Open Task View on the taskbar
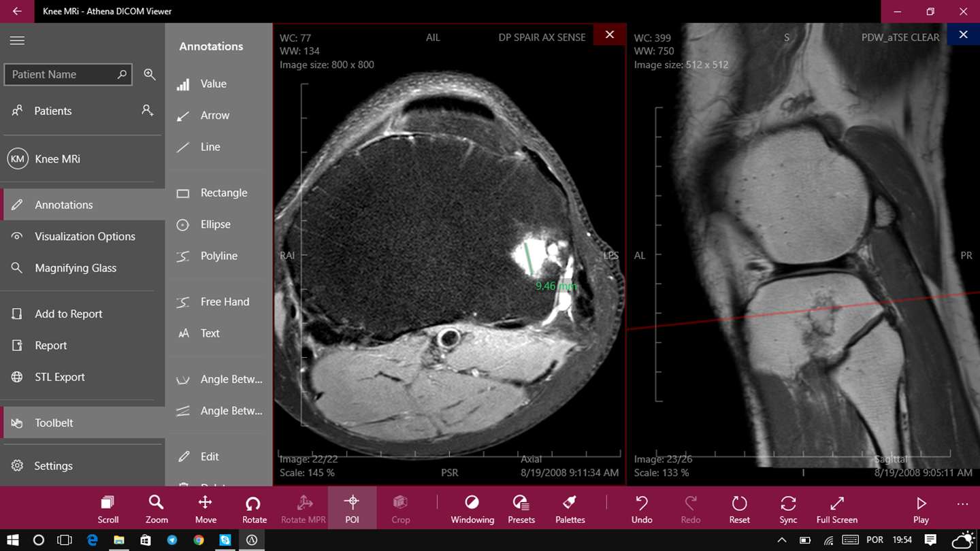 65,540
